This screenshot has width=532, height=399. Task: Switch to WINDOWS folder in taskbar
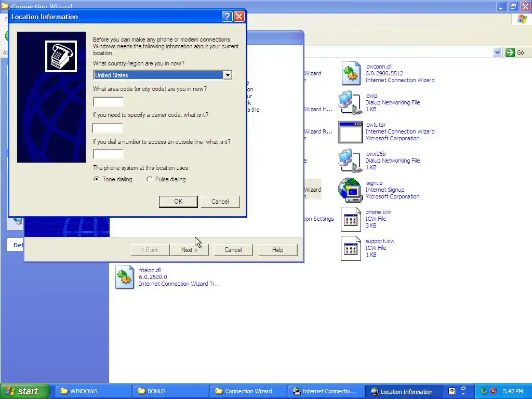coord(92,391)
